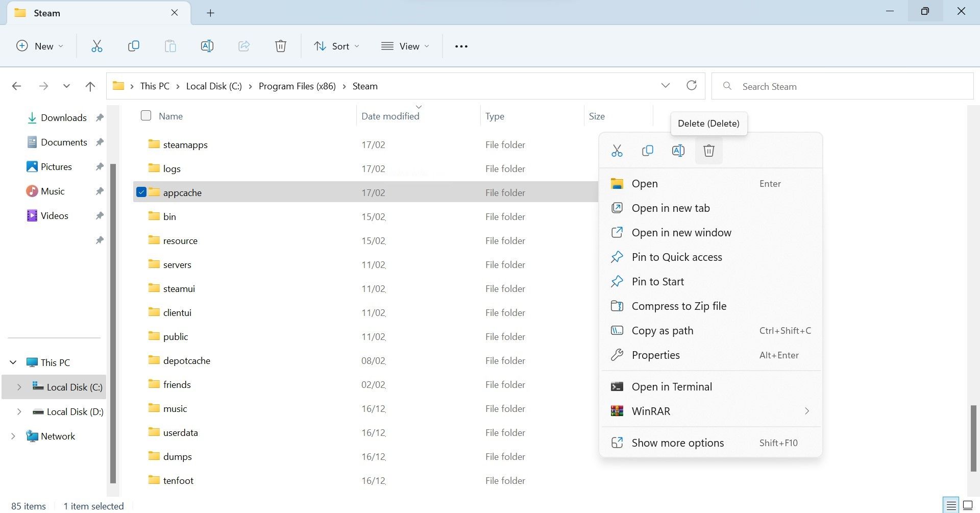This screenshot has width=980, height=513.
Task: Click the Rename icon in context menu
Action: tap(678, 151)
